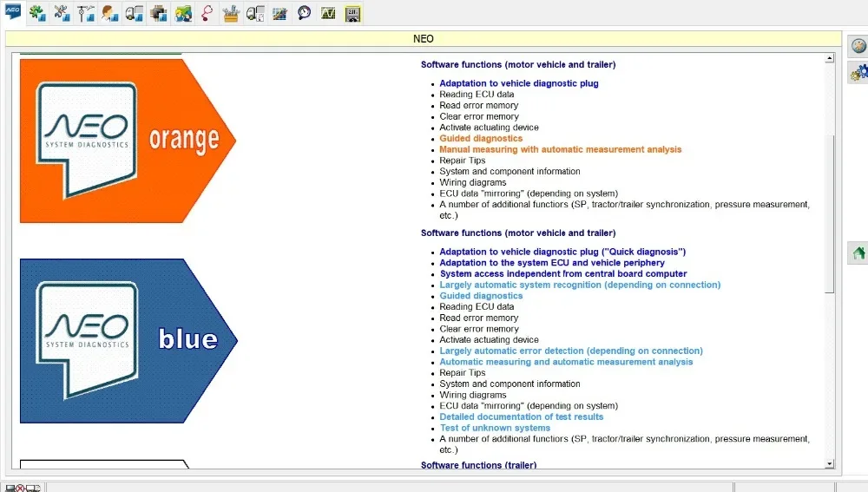Click the NEO orange logo image
The width and height of the screenshot is (868, 492).
pyautogui.click(x=128, y=141)
